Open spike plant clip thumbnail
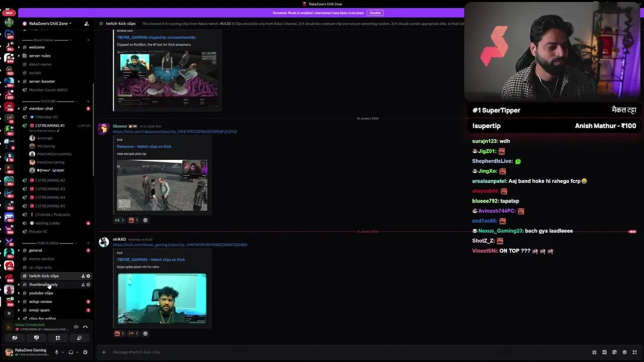The width and height of the screenshot is (644, 362). point(162,299)
